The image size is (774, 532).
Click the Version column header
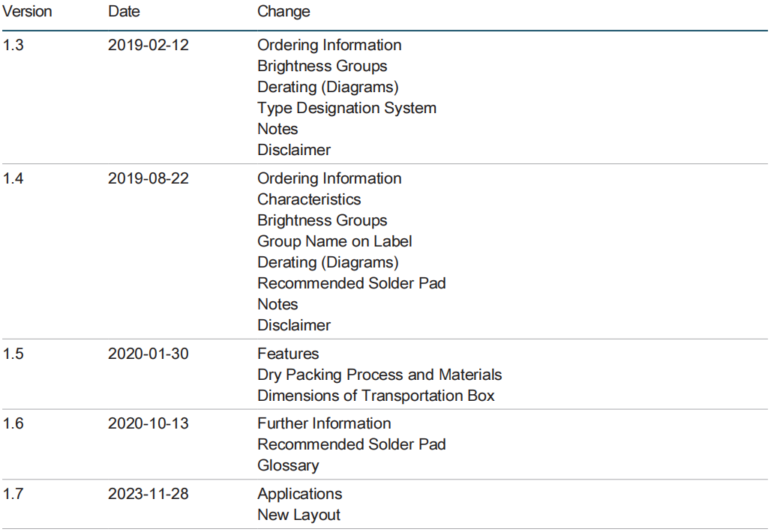27,11
